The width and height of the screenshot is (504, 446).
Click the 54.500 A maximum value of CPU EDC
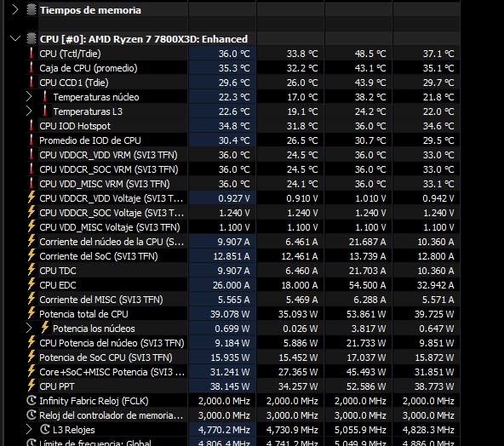pos(368,285)
